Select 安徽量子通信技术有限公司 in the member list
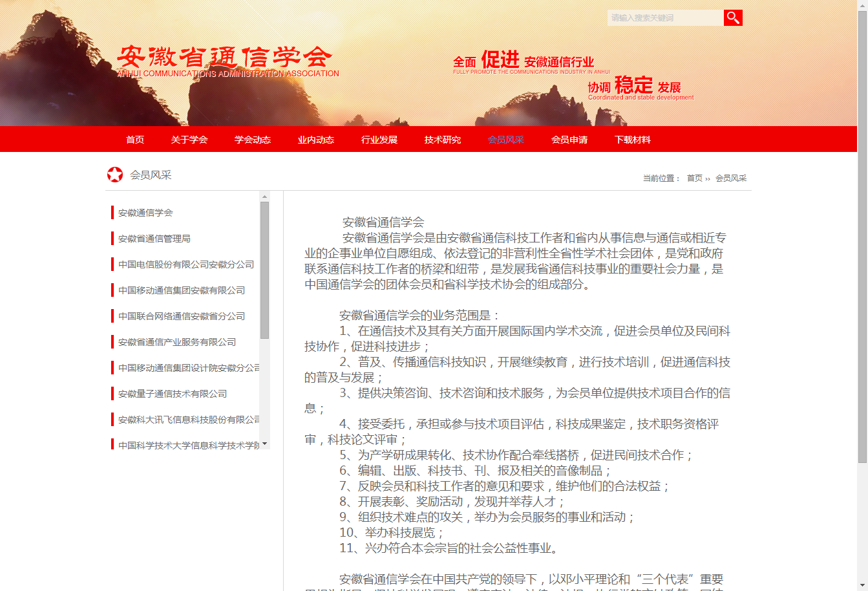Image resolution: width=868 pixels, height=591 pixels. click(x=172, y=394)
